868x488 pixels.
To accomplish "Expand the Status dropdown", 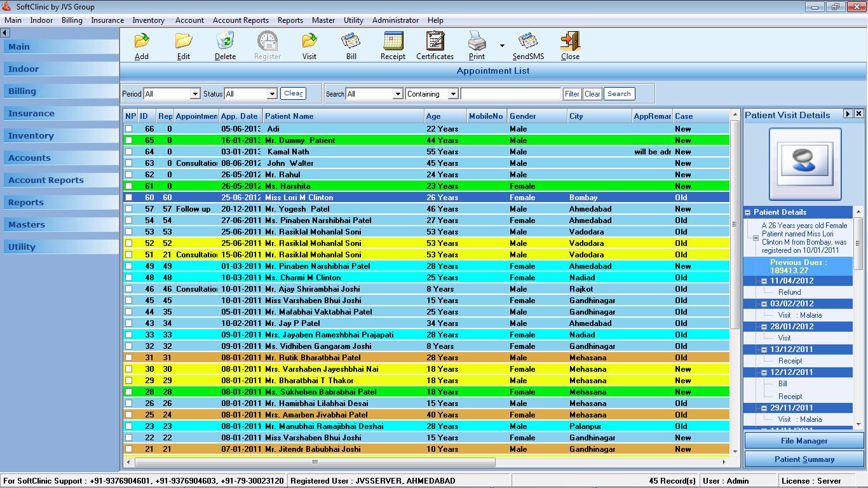I will click(x=272, y=94).
